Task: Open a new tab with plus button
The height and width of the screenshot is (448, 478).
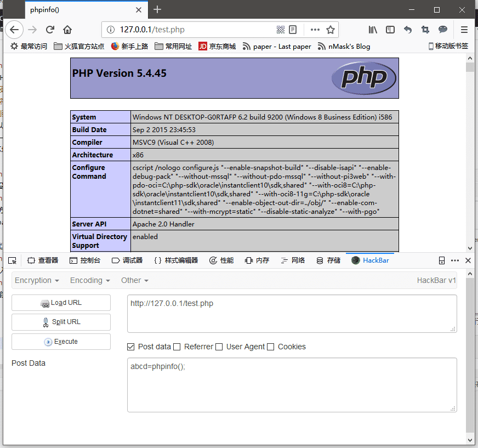Action: [x=157, y=9]
